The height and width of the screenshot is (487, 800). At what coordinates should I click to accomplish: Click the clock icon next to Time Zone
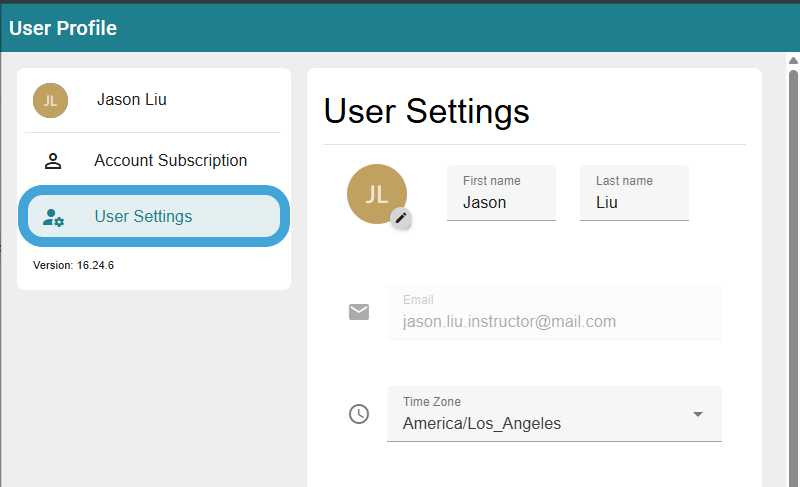(x=359, y=414)
